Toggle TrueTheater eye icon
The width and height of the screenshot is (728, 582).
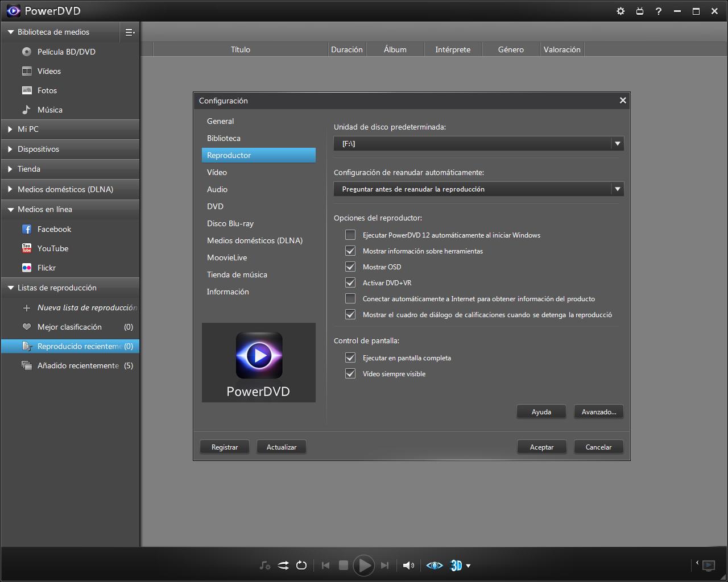(435, 565)
